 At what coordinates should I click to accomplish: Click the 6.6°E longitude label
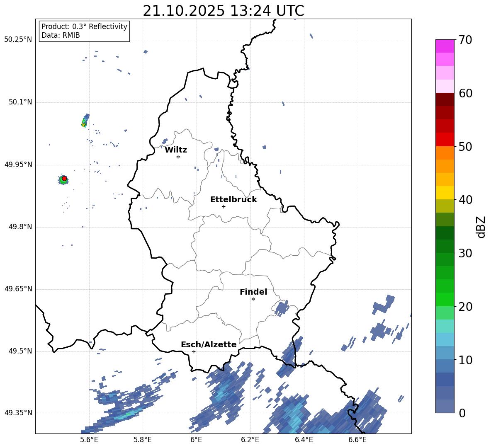coord(357,440)
